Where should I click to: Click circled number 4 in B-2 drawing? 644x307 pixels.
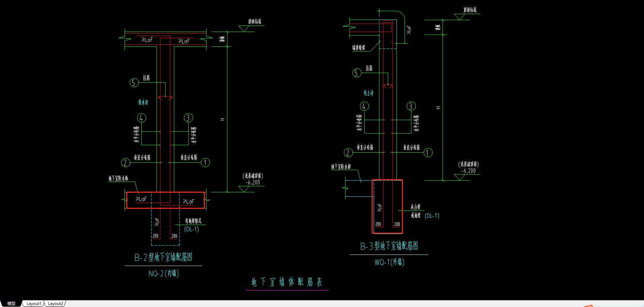[141, 118]
